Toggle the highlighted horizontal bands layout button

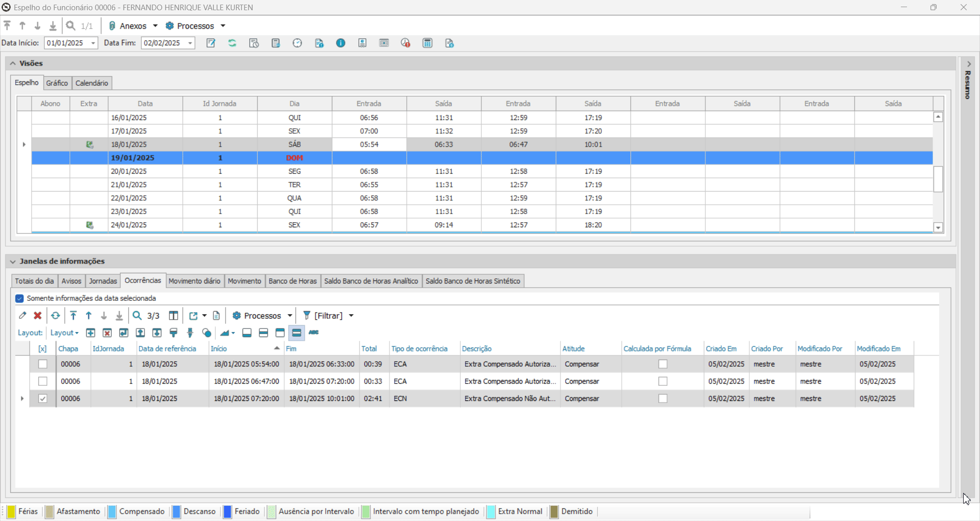(x=297, y=333)
